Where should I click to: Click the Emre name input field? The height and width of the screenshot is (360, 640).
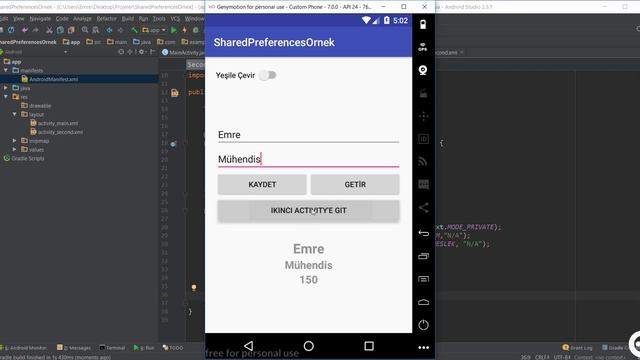[x=309, y=135]
